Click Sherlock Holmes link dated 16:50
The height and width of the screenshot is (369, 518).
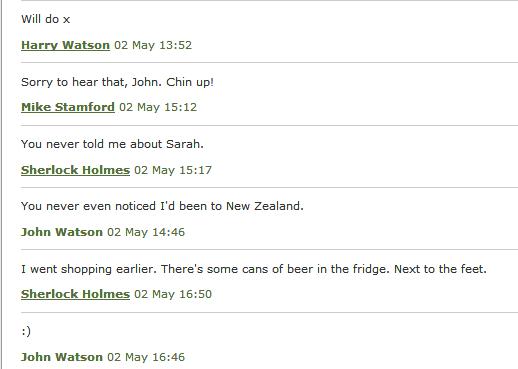(x=75, y=294)
